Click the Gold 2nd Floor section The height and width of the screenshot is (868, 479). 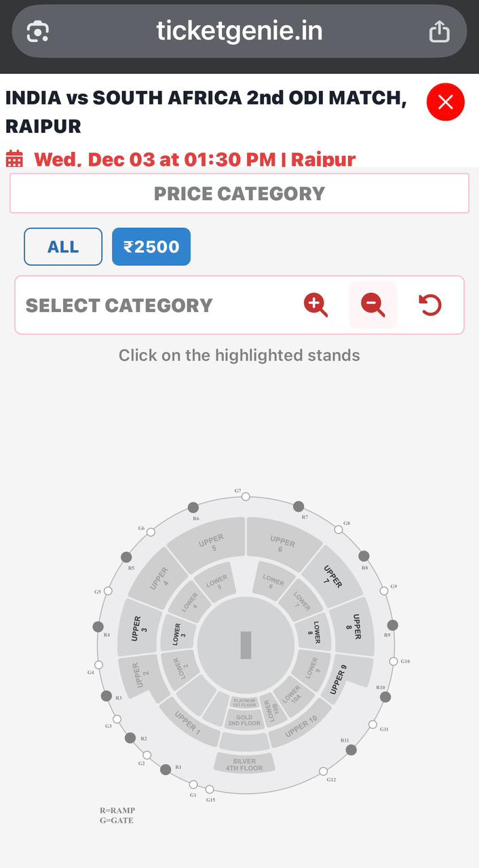(244, 720)
